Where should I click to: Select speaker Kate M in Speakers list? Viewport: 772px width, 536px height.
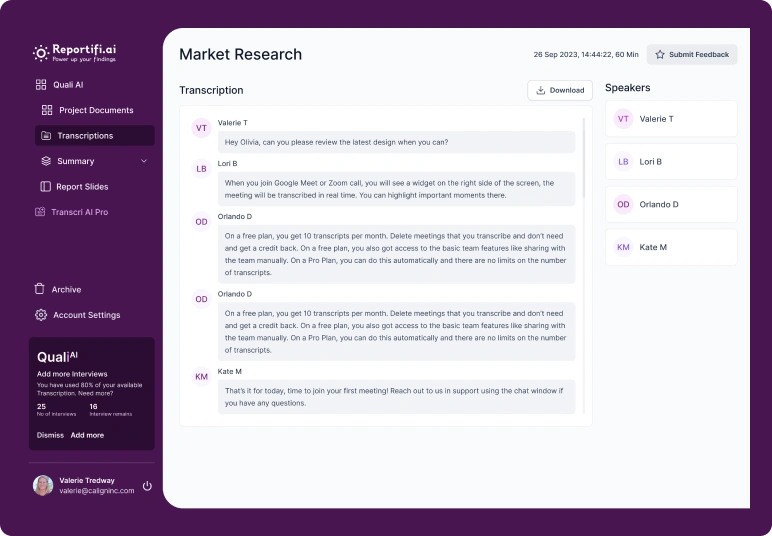(671, 247)
